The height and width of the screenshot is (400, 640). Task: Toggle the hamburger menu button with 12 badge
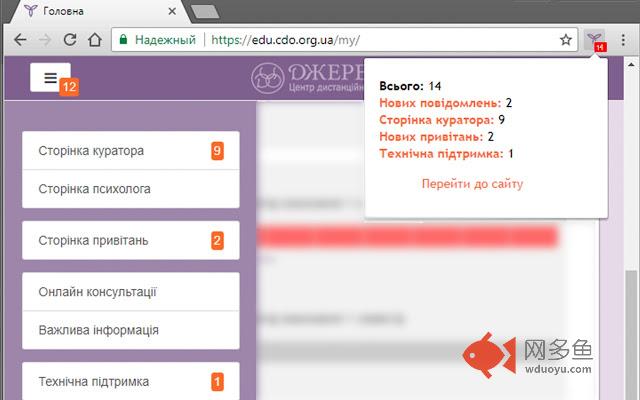click(x=51, y=77)
